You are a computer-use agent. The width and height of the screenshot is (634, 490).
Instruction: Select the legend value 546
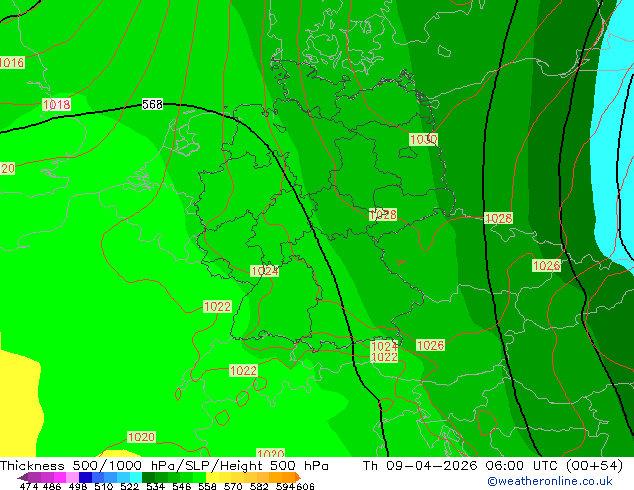pos(181,486)
